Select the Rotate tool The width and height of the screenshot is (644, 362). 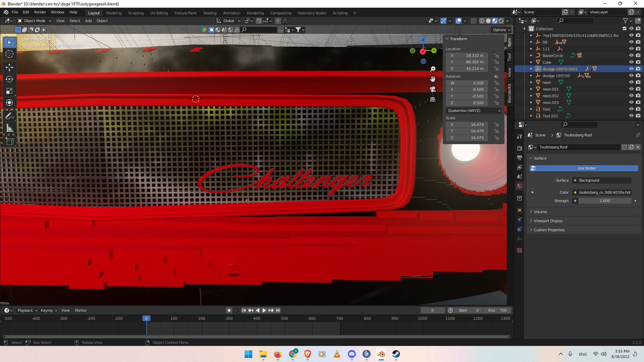tap(9, 79)
